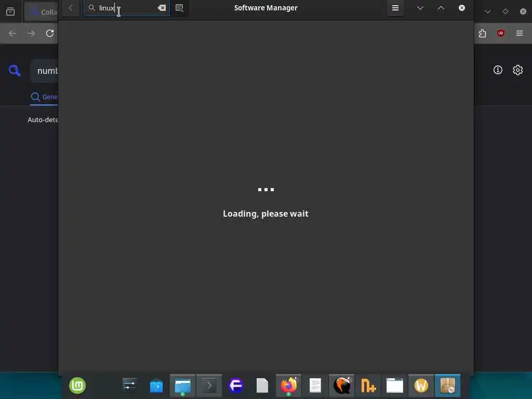
Task: Click the browser forward arrow
Action: (31, 33)
